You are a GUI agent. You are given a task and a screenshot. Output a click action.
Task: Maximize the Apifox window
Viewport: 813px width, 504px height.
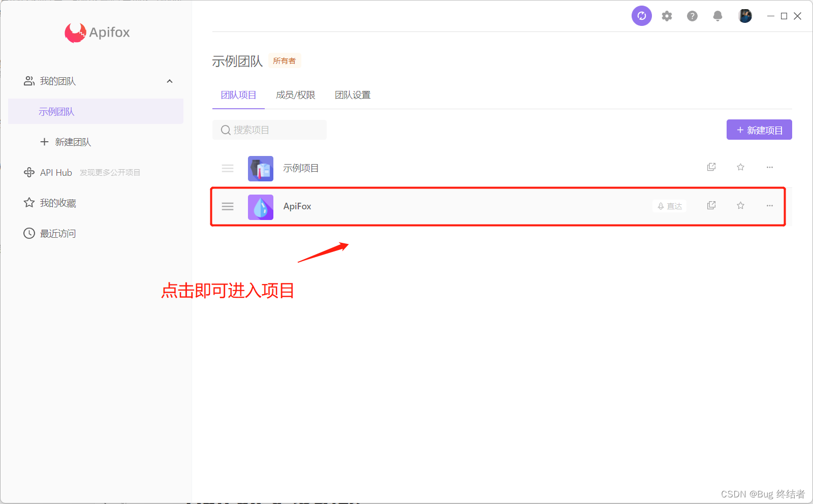click(x=784, y=16)
